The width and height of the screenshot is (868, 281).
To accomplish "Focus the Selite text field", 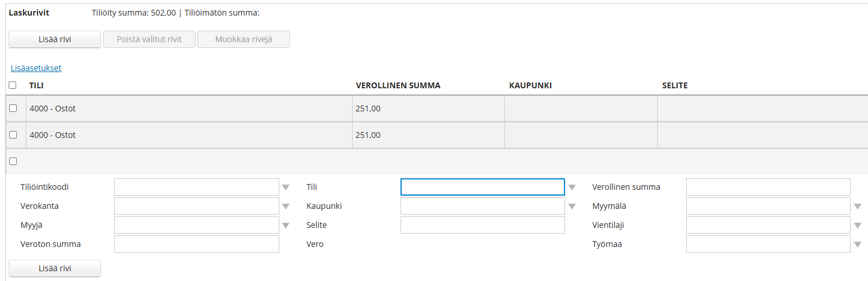I will coord(482,225).
